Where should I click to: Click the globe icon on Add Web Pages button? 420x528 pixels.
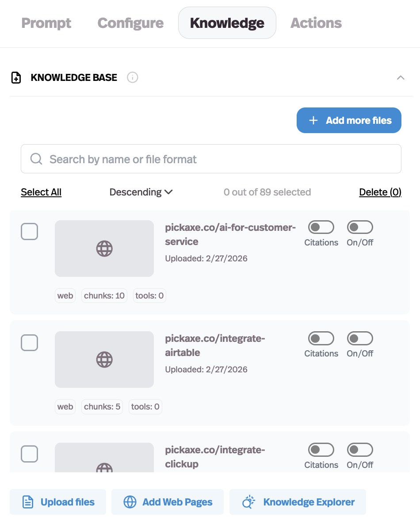tap(130, 502)
